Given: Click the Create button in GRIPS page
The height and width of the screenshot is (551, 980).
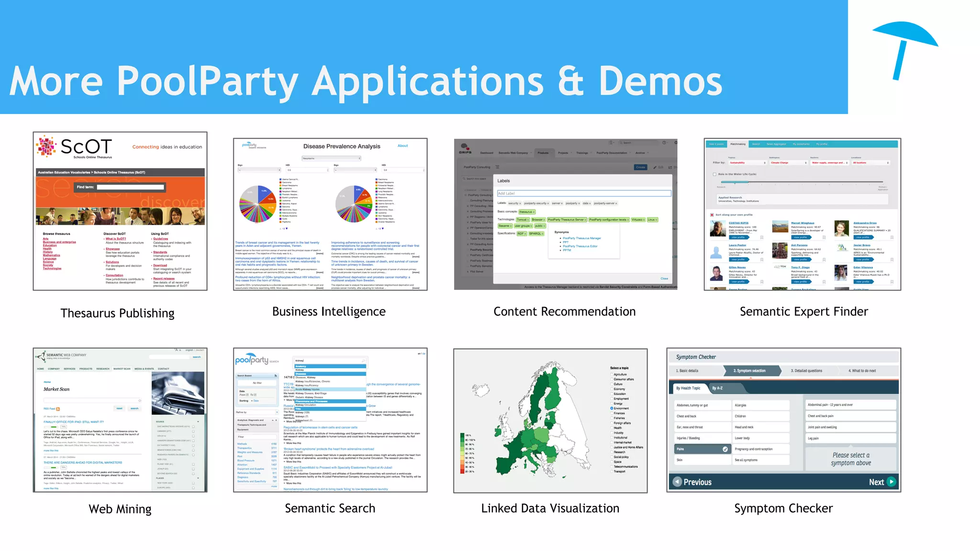Looking at the screenshot, I should (x=641, y=167).
